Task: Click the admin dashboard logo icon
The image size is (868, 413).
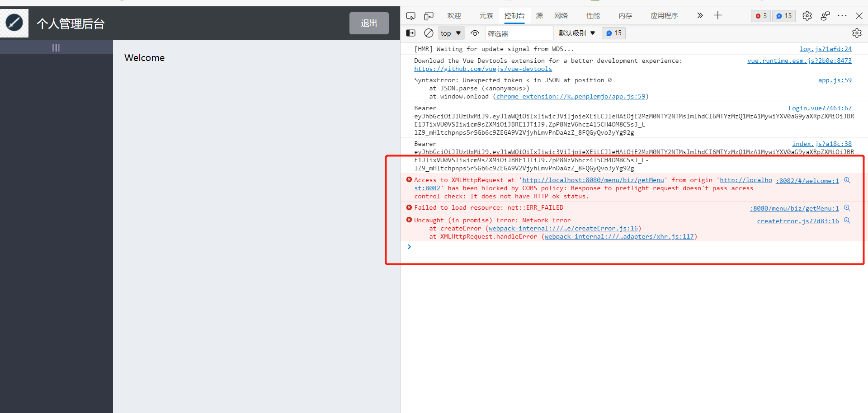Action: [x=14, y=23]
